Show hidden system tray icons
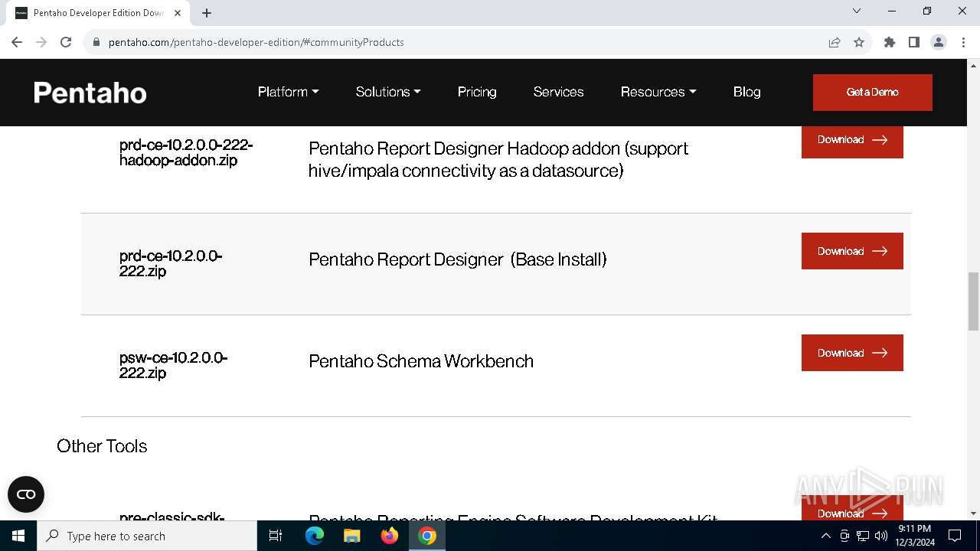 pos(825,536)
